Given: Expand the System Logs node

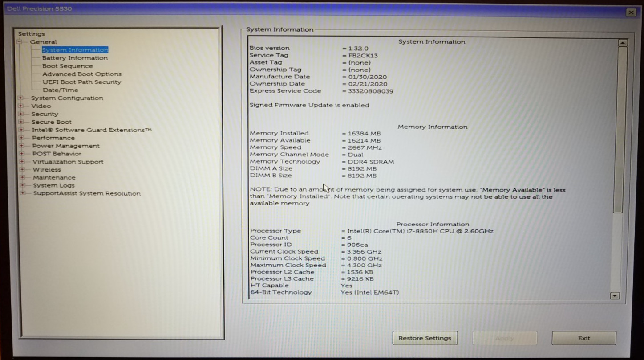Looking at the screenshot, I should coord(22,185).
